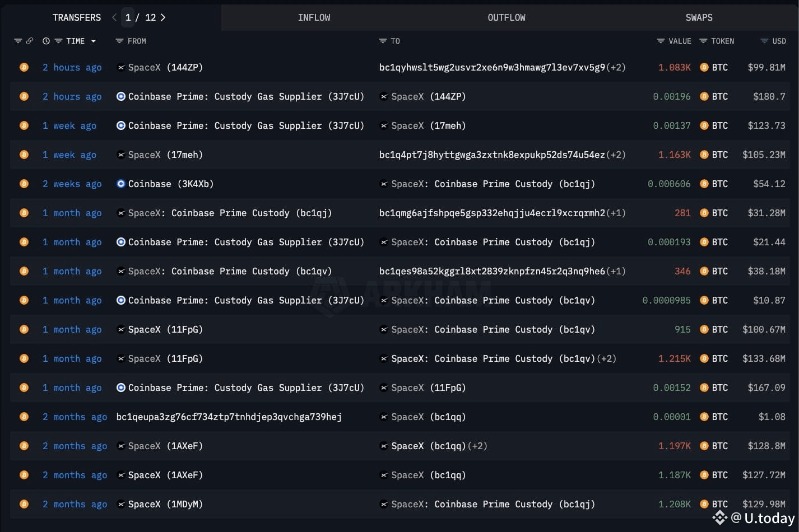Click the Coinbase logo icon next to Coinbase (3K4Xb)
The height and width of the screenshot is (532, 799).
120,184
